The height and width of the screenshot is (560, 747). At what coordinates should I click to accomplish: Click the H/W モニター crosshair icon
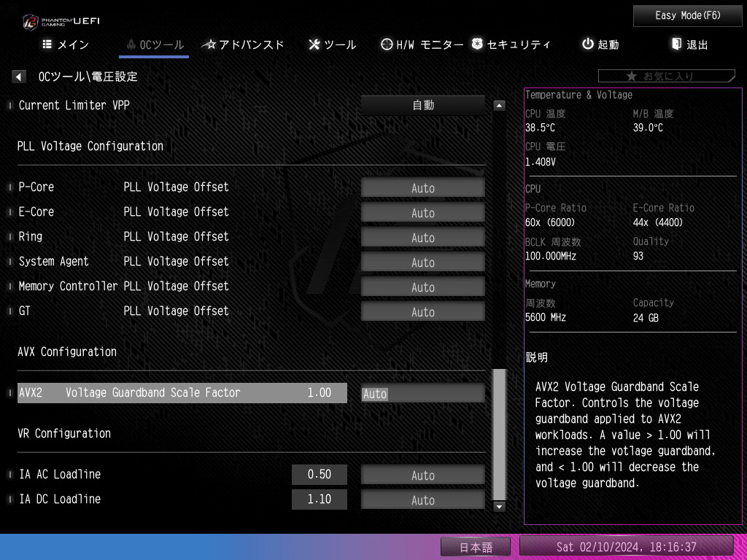(387, 44)
